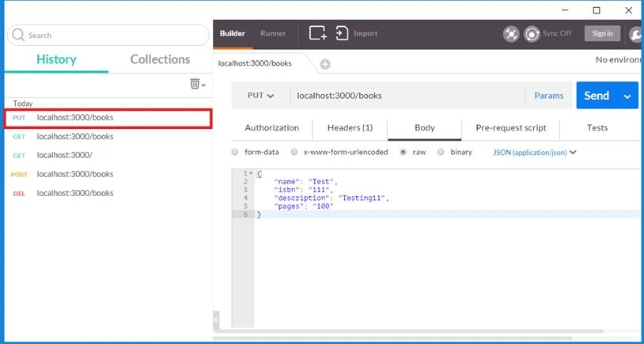Click the Sync Off label
Image resolution: width=644 pixels, height=344 pixels.
[557, 34]
